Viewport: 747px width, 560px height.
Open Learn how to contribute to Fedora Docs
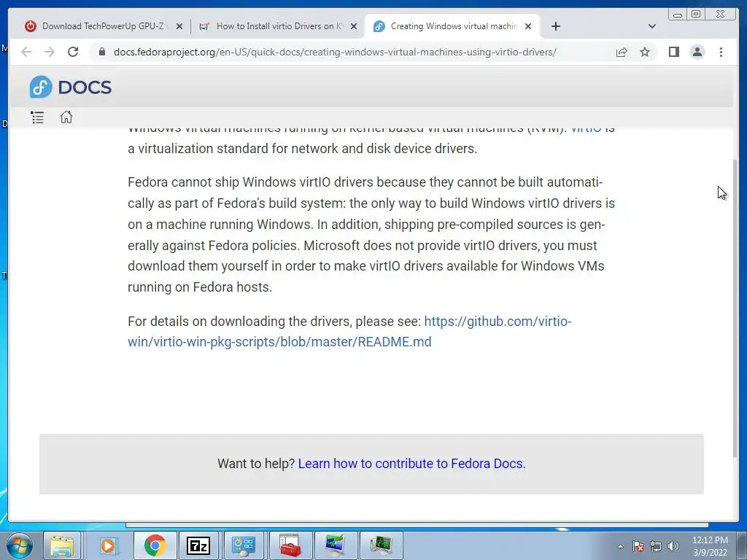(x=411, y=463)
